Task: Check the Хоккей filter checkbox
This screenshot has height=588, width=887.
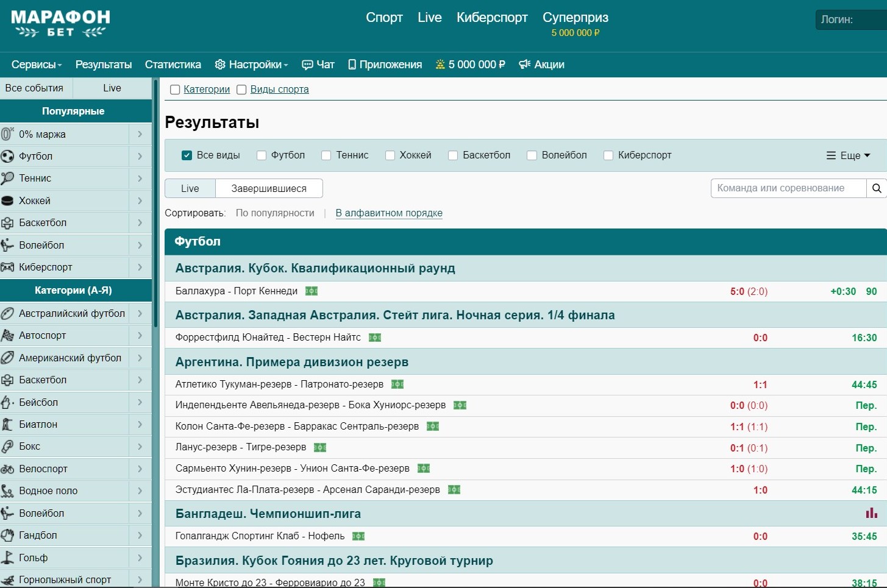Action: click(390, 155)
